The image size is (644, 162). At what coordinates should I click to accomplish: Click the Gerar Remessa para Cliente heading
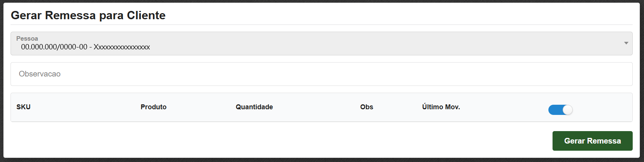88,15
